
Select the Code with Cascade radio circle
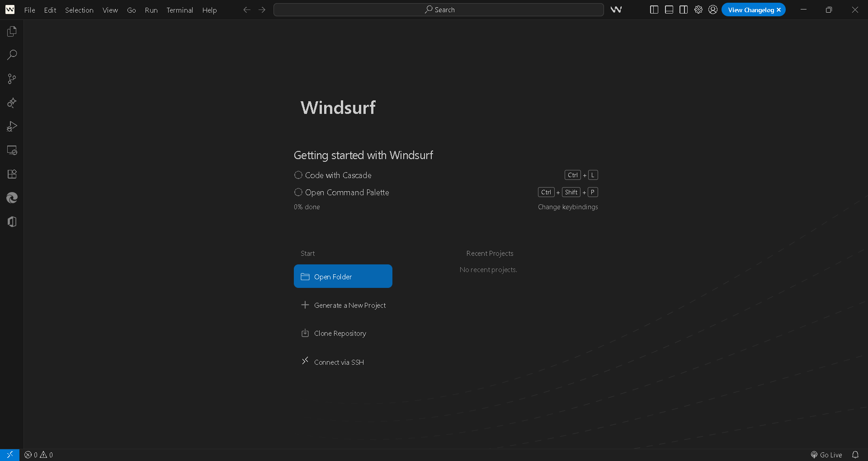coord(298,175)
